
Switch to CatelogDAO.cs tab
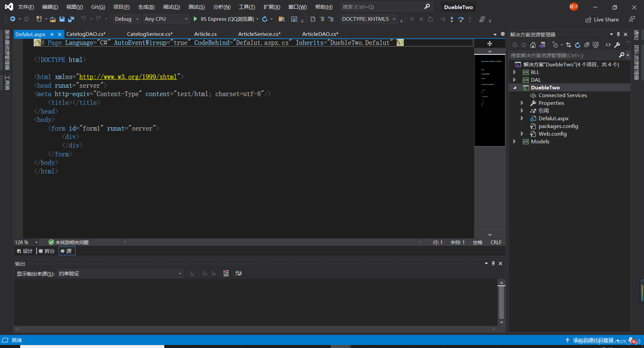pyautogui.click(x=86, y=34)
